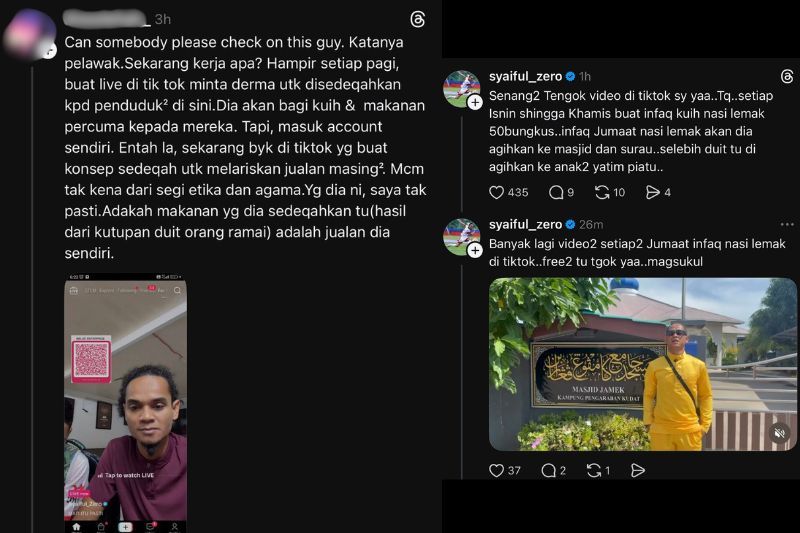Repost the post showing 1 repost
This screenshot has height=533, width=800.
(x=594, y=470)
